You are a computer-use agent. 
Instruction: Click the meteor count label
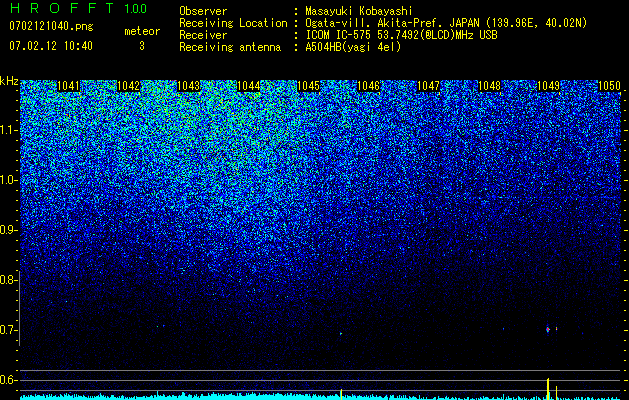pos(142,31)
